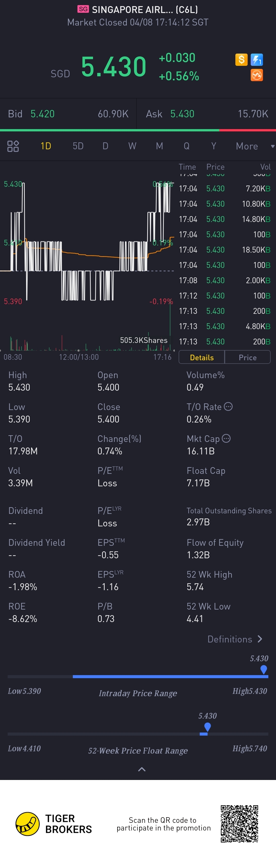Tap the 52-Week Price Float Range marker
276x868 pixels.
[208, 726]
